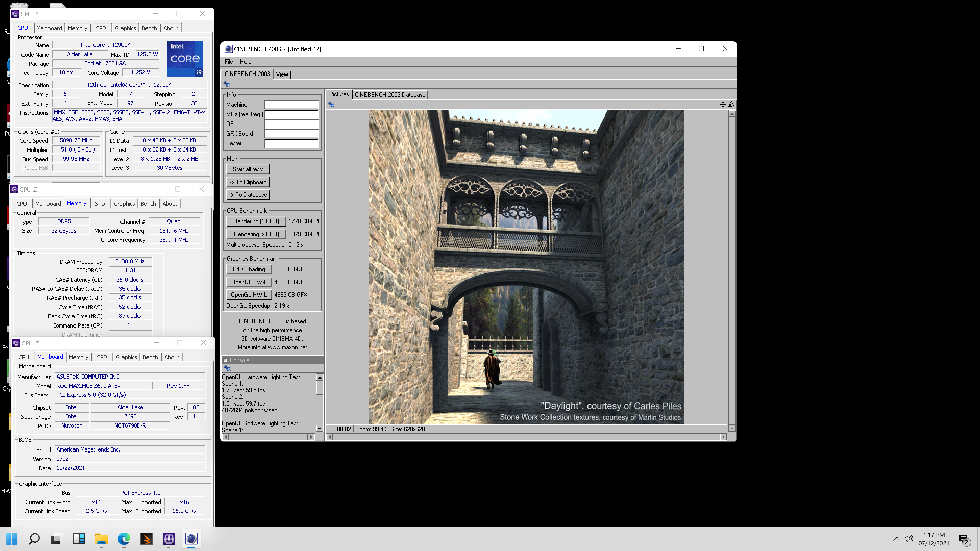Launch Microsoft Edge from taskbar
The image size is (980, 551).
[x=124, y=539]
